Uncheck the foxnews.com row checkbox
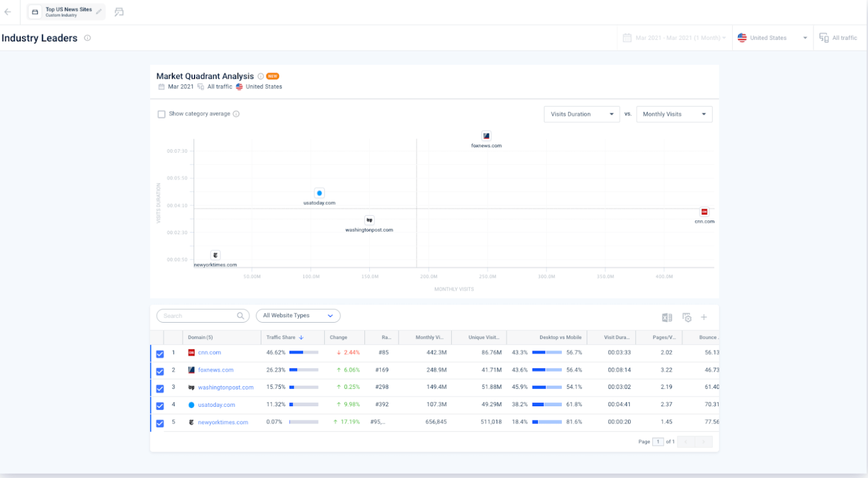The width and height of the screenshot is (868, 478). tap(160, 371)
